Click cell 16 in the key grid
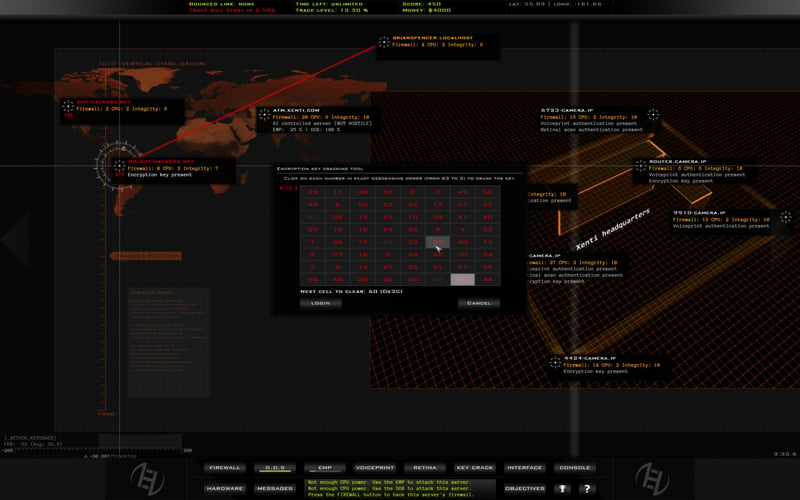 [363, 230]
